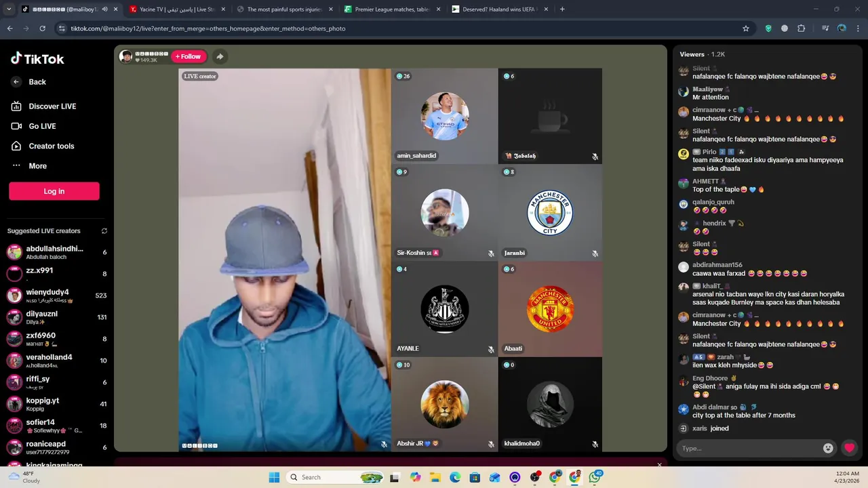Open dilyauznl suggested live creator
Image resolution: width=868 pixels, height=488 pixels.
[x=57, y=317]
